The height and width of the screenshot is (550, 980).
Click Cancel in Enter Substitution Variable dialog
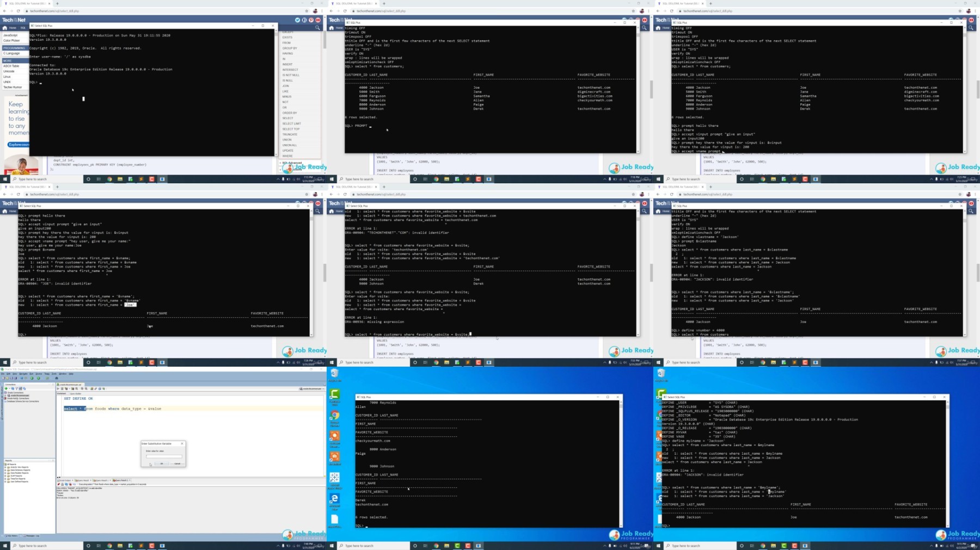coord(177,464)
